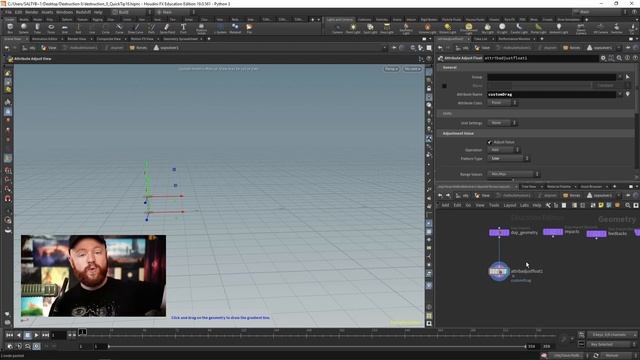Add a Volume Light from the shelf
The height and width of the screenshot is (360, 640).
click(x=427, y=28)
